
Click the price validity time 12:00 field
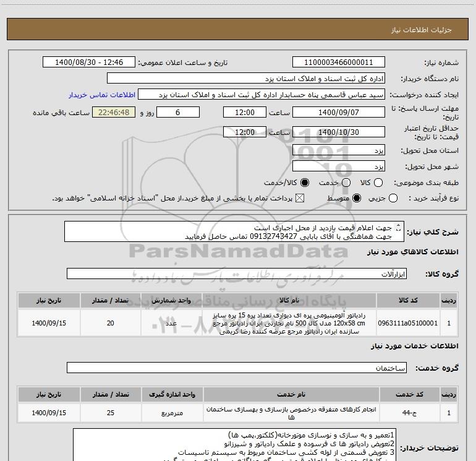(x=245, y=132)
